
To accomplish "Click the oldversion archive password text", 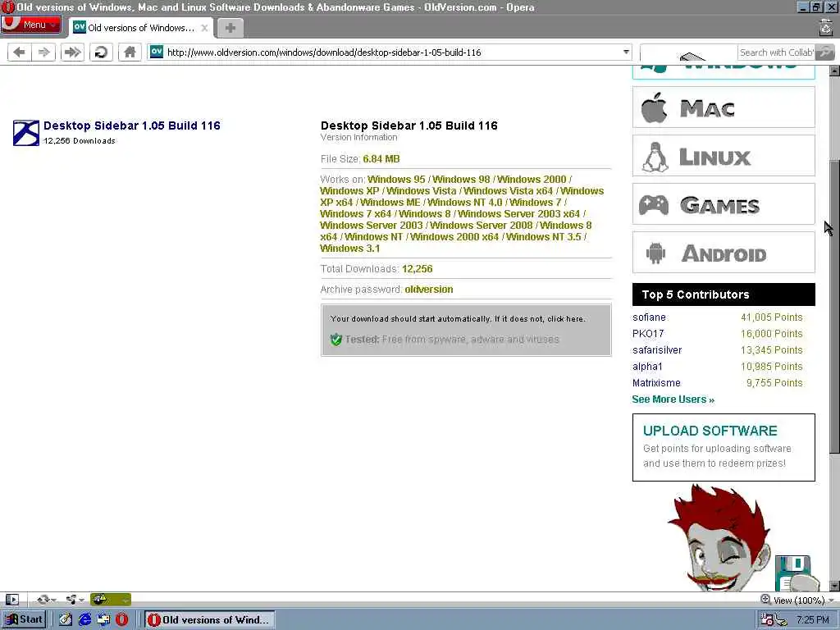I will coord(428,290).
